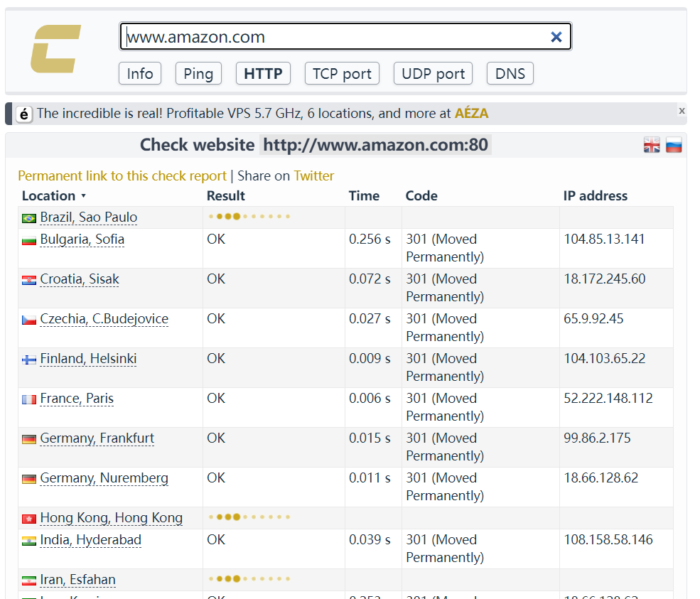Open Hong Kong, Hong Kong location
Image resolution: width=700 pixels, height=599 pixels.
point(111,518)
